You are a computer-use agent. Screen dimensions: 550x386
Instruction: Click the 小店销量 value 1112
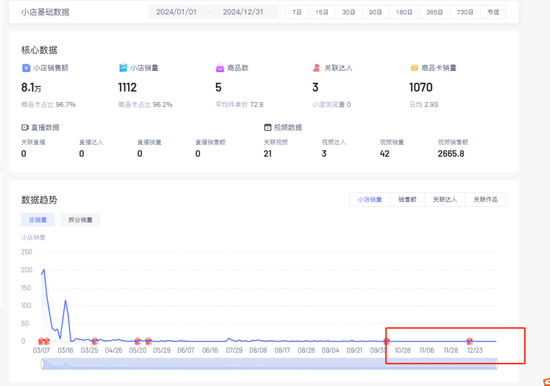127,87
